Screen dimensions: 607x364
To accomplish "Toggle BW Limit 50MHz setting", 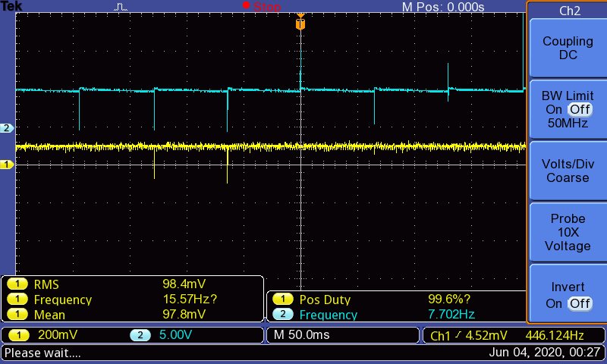I will pos(568,109).
